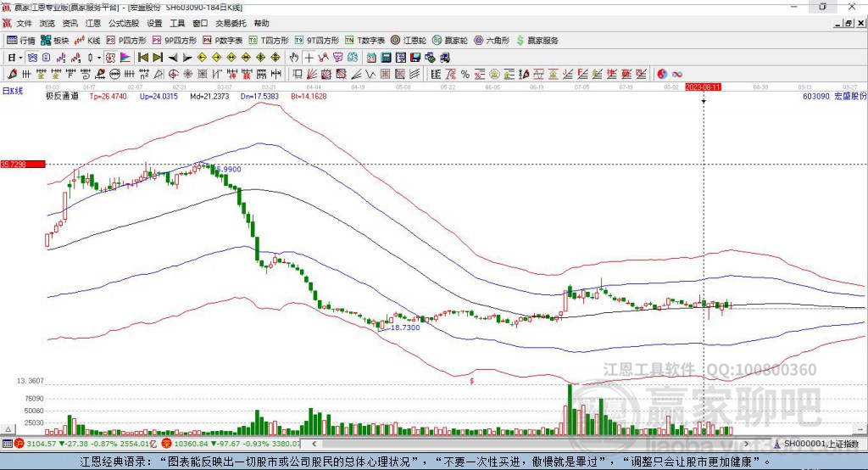
Task: Open the 设置 menu
Action: point(154,23)
